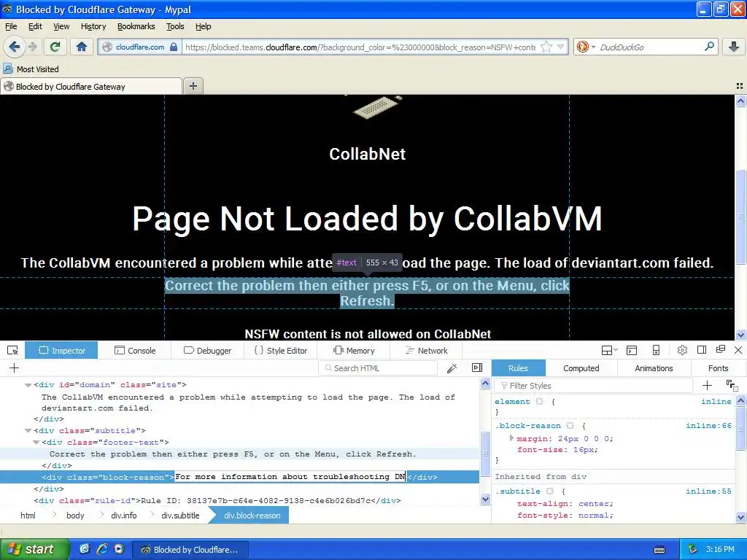Click the html breadcrumb
Image resolution: width=747 pixels, height=560 pixels.
click(x=28, y=516)
